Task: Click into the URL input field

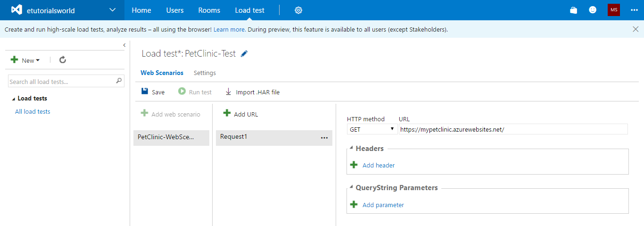Action: [513, 129]
